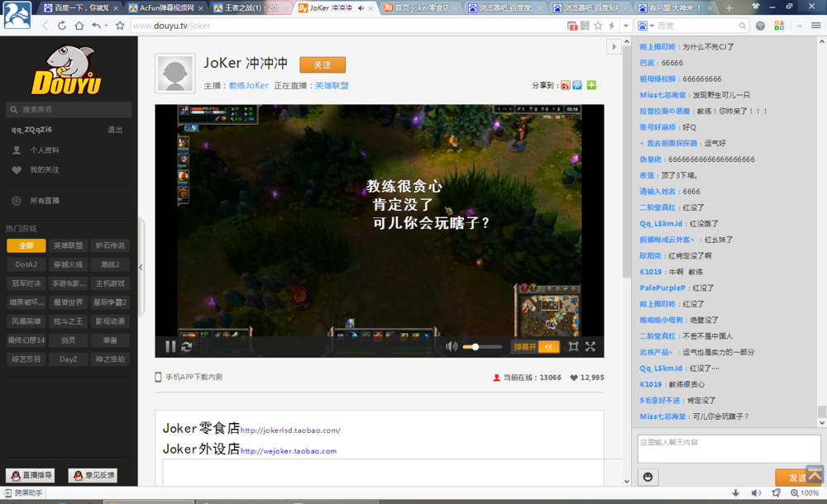Click the Douyu shark logo
This screenshot has width=827, height=504.
[66, 70]
